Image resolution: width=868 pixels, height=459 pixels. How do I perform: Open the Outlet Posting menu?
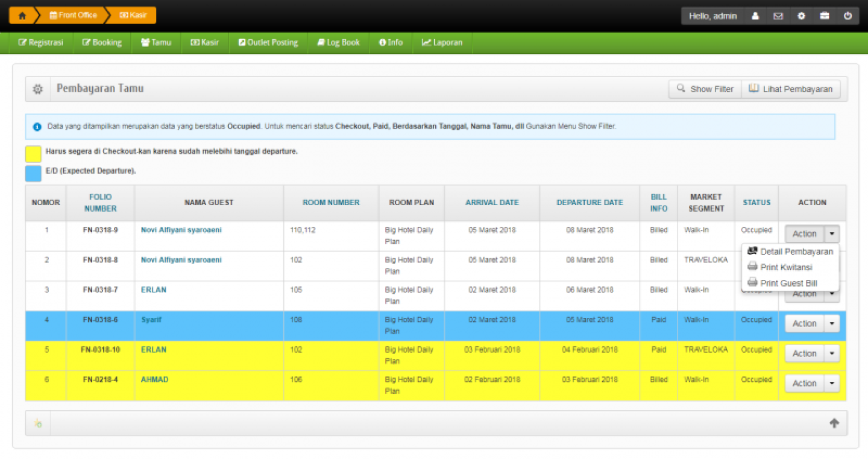268,43
